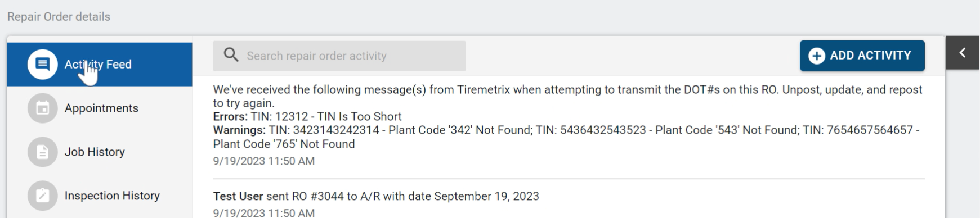Click the Tiremetrix message's 11:50 AM timestamp
The height and width of the screenshot is (218, 980).
point(263,161)
